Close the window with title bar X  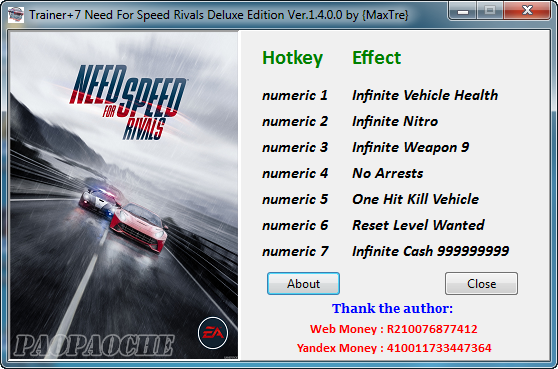[x=527, y=11]
